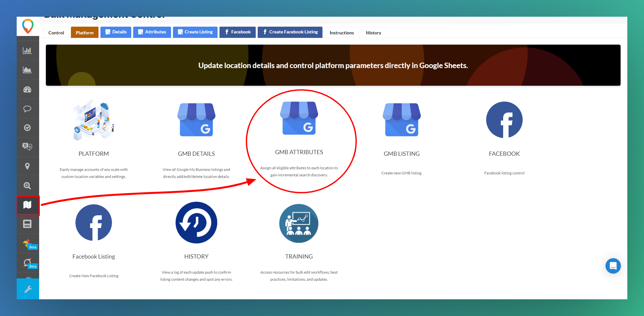
Task: Click the PLATFORM illustration icon
Action: click(x=94, y=120)
